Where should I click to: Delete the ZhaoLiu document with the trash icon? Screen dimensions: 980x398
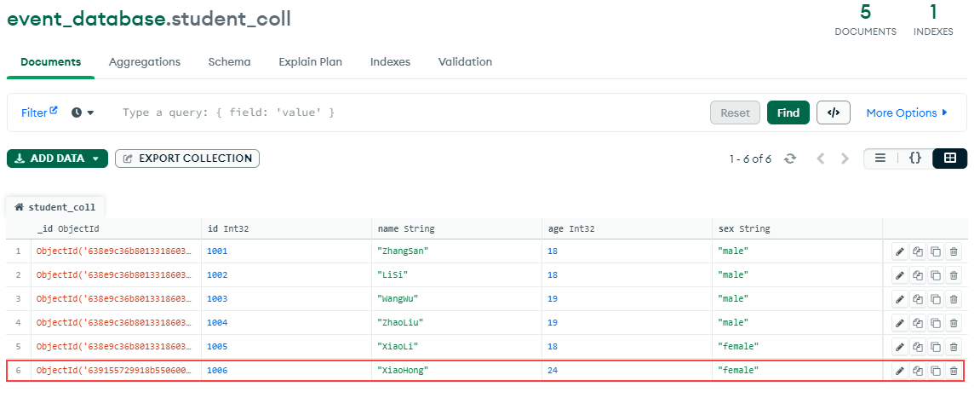pos(954,323)
